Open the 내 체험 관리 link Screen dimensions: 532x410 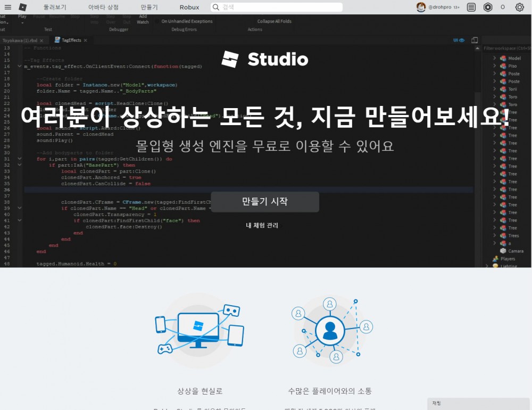262,225
